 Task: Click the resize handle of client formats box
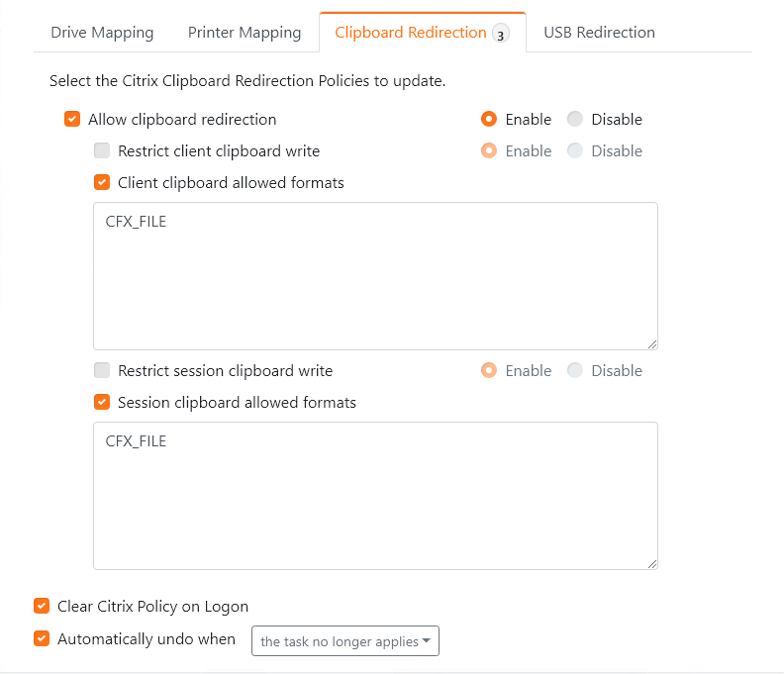[652, 344]
